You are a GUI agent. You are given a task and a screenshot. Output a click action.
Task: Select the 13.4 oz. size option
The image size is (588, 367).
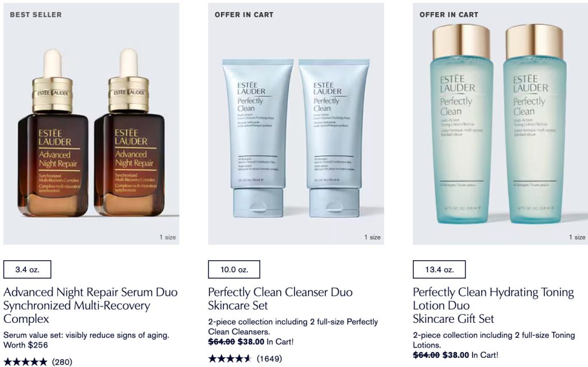pyautogui.click(x=439, y=269)
